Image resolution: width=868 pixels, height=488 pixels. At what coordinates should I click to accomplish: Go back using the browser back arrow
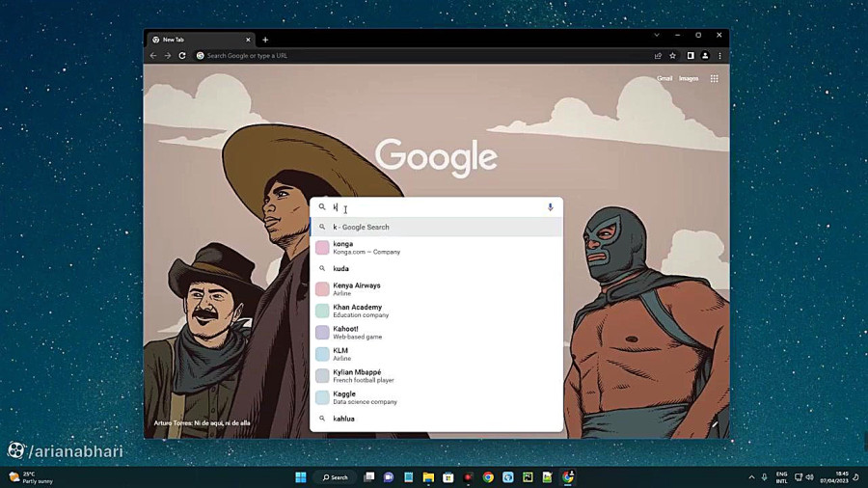[153, 56]
